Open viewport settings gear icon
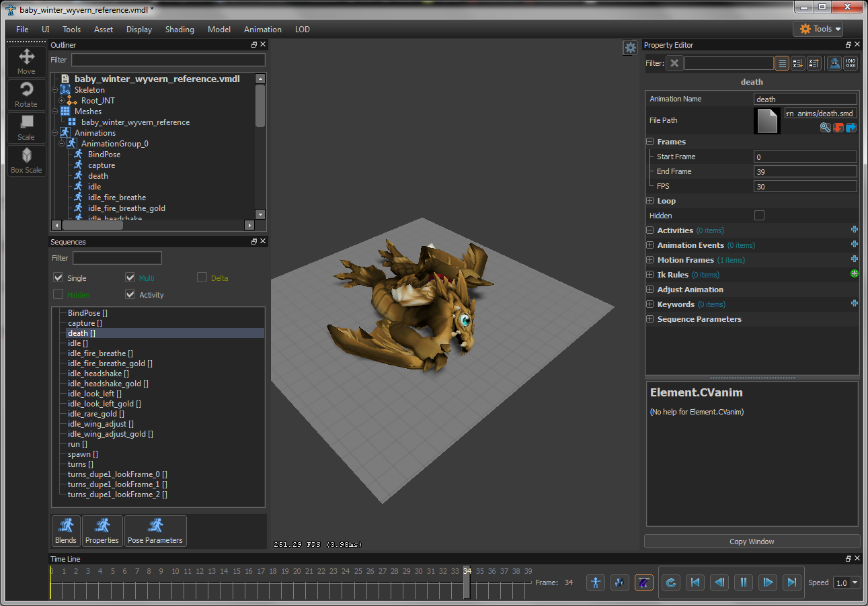868x606 pixels. pyautogui.click(x=630, y=48)
